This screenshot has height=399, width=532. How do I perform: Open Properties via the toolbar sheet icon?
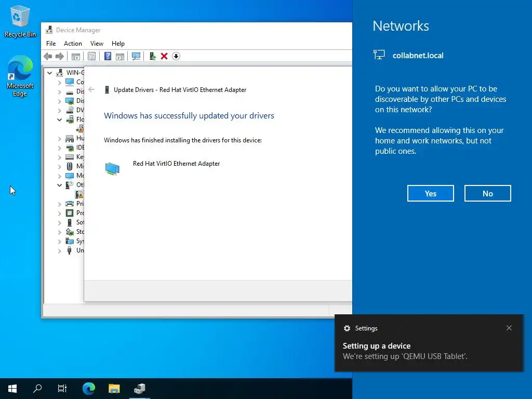[x=91, y=56]
